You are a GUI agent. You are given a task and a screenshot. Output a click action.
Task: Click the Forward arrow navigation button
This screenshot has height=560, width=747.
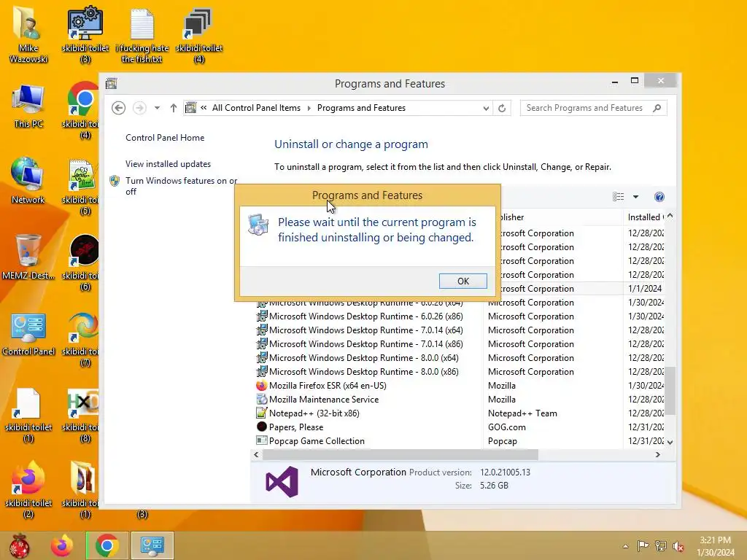(139, 108)
